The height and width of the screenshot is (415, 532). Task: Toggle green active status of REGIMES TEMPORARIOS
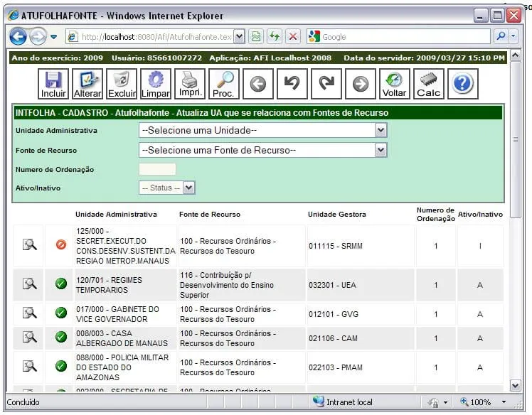coord(61,284)
